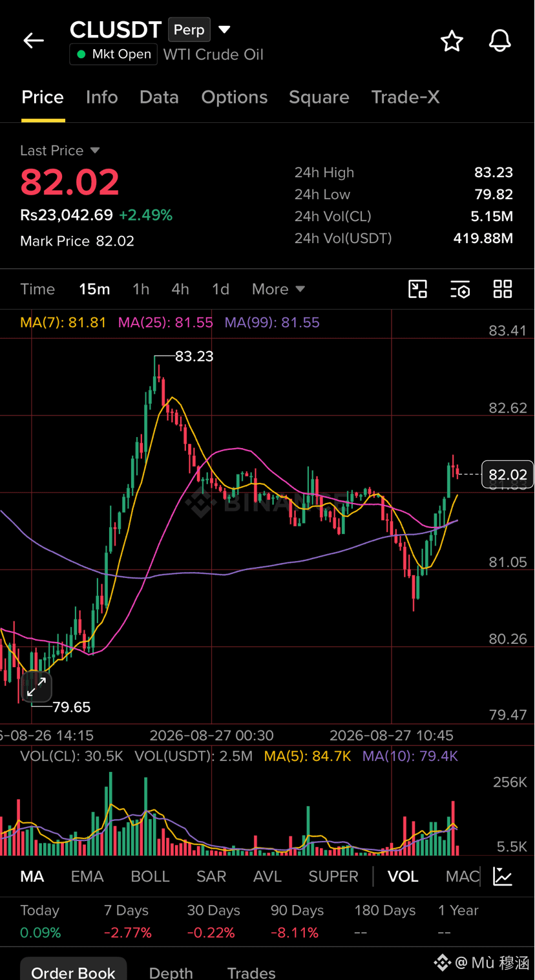The width and height of the screenshot is (535, 980).
Task: Toggle the SAR indicator
Action: pyautogui.click(x=211, y=877)
